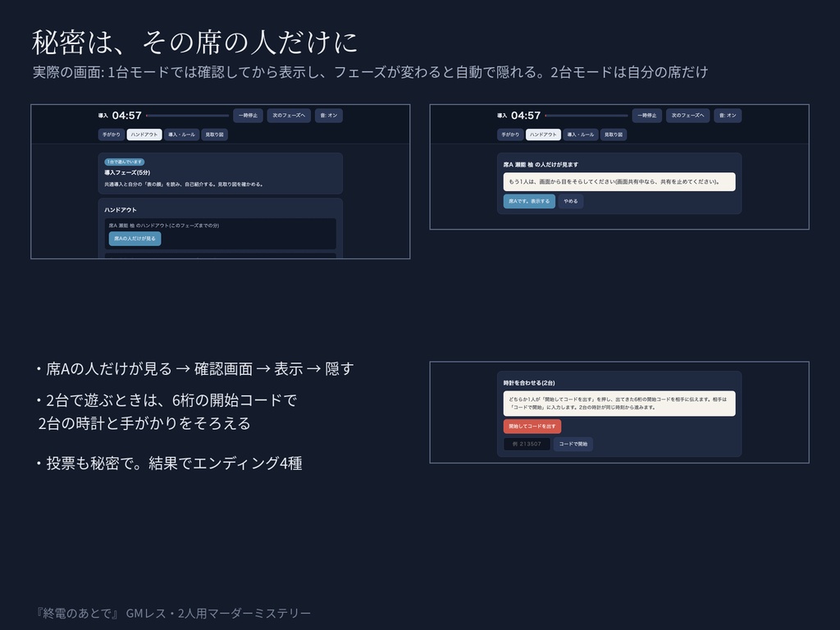Click 次のフェーズへ in the right screenshot
This screenshot has height=630, width=840.
click(688, 115)
